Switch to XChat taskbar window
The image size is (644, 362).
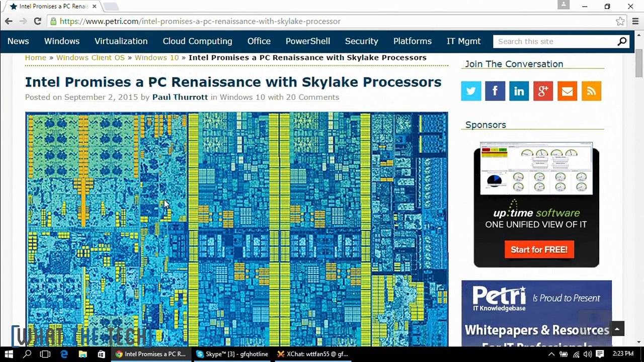pyautogui.click(x=313, y=354)
